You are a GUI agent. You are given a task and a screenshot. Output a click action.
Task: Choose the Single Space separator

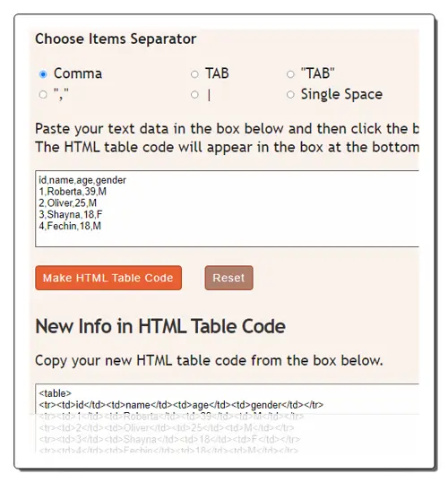pos(290,95)
